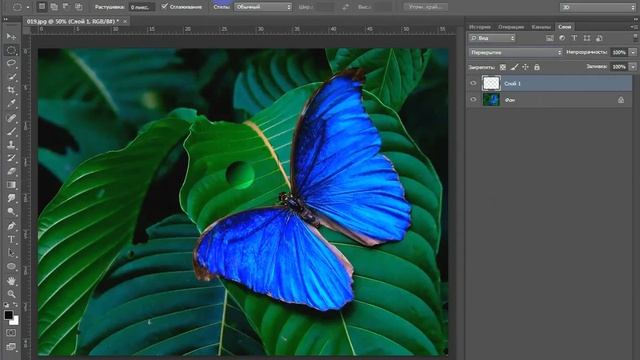Select the Lasso tool

coord(11,63)
